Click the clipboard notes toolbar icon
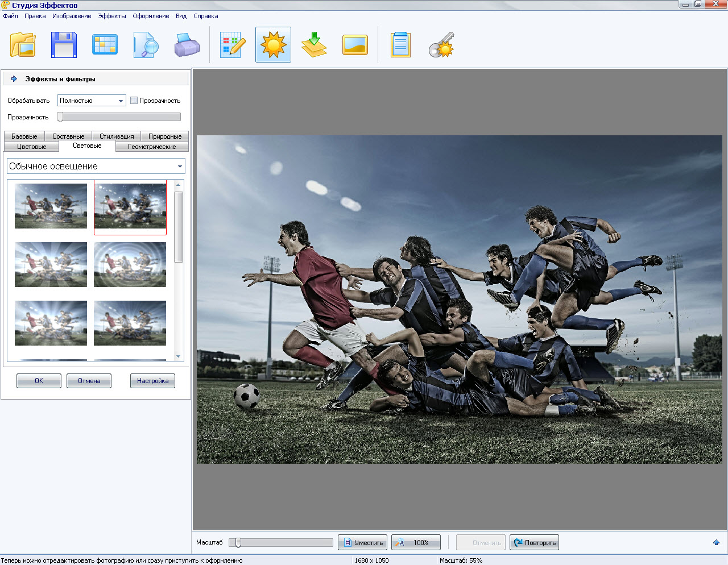The image size is (728, 565). coord(400,45)
